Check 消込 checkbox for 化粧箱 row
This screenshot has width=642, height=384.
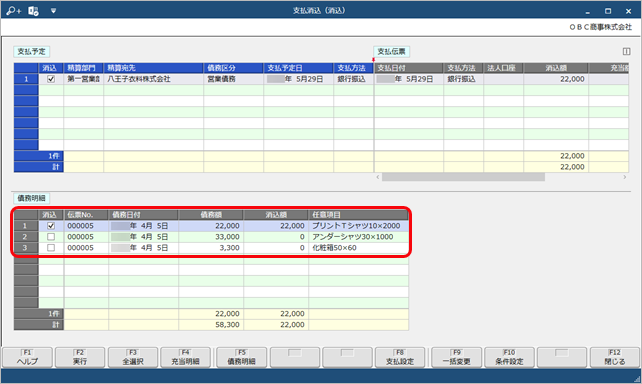pyautogui.click(x=51, y=248)
